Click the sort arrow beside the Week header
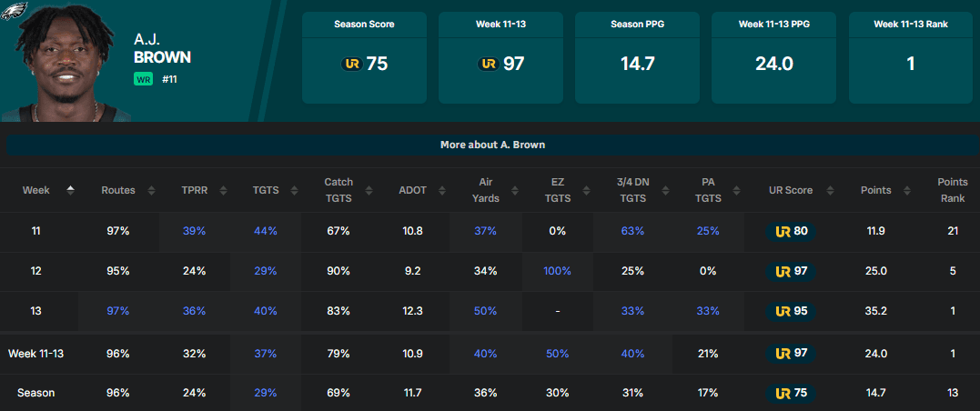This screenshot has width=980, height=411. (70, 190)
